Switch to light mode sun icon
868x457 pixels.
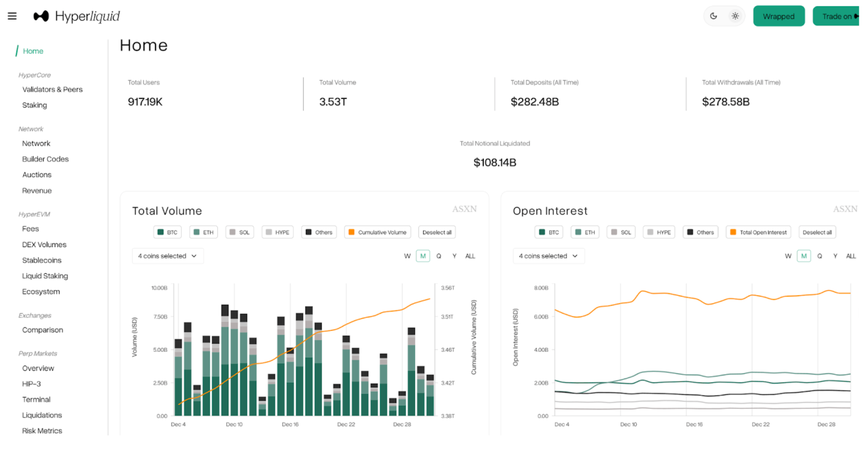click(x=735, y=16)
